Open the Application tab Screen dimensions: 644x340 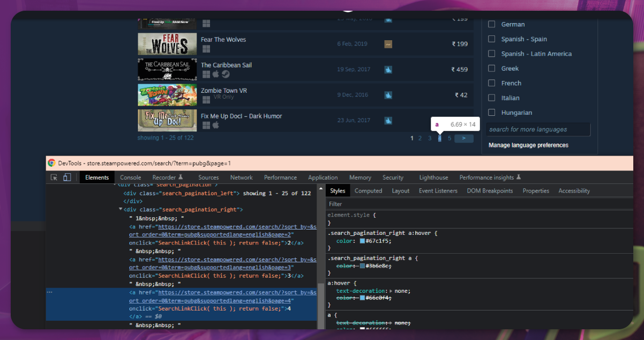(323, 178)
